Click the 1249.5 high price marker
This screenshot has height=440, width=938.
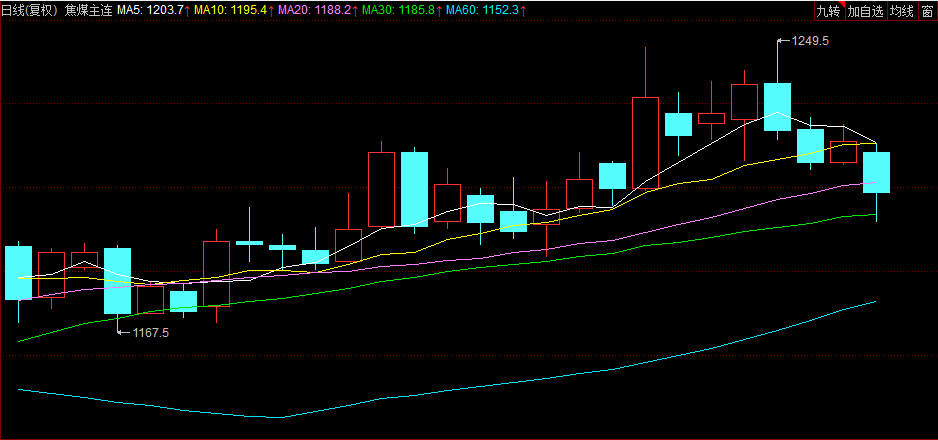point(810,41)
